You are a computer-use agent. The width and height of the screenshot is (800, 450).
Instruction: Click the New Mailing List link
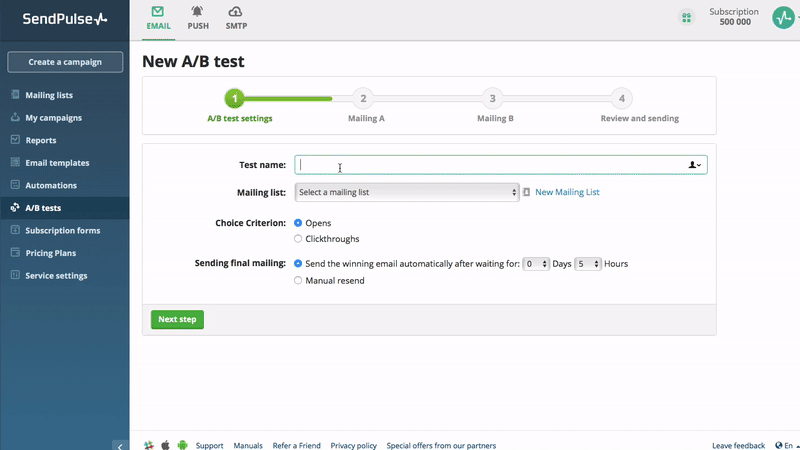pos(567,192)
